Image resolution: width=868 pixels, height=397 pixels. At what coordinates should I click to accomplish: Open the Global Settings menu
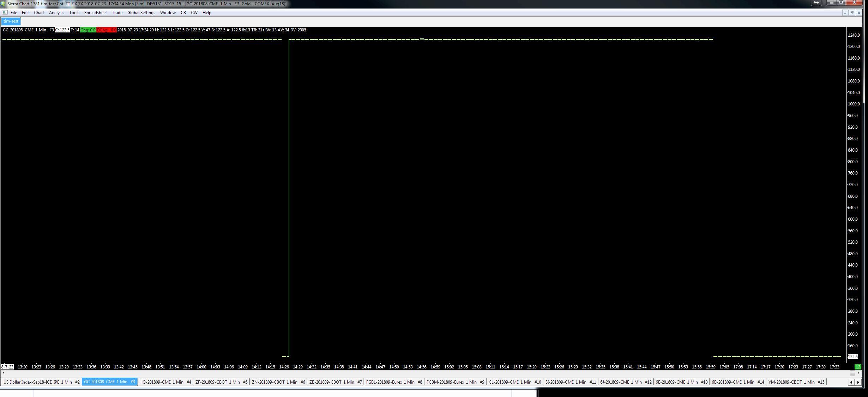(141, 13)
